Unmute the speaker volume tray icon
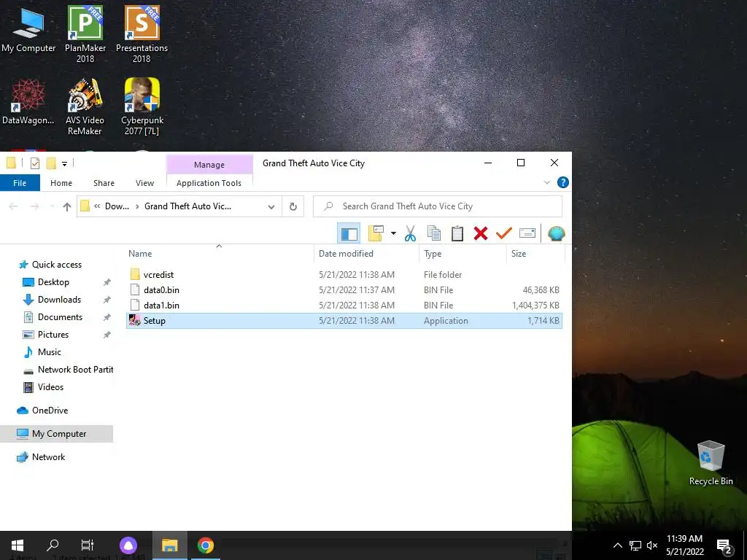 click(652, 545)
